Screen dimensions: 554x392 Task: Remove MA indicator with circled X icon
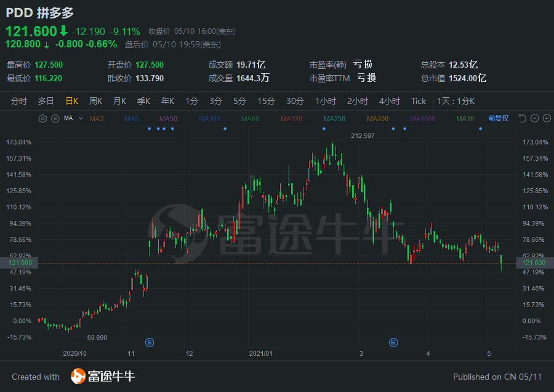pyautogui.click(x=55, y=119)
